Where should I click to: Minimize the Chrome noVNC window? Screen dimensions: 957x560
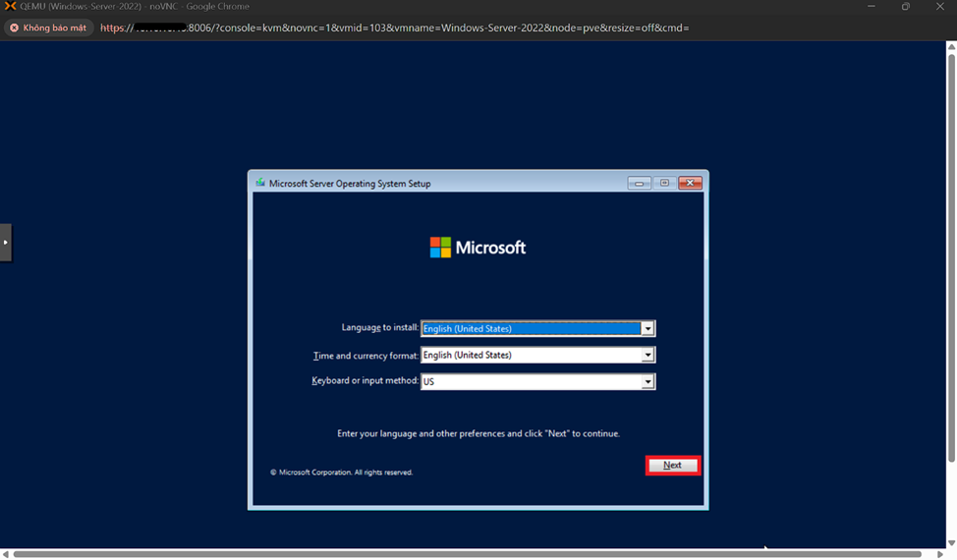click(871, 7)
